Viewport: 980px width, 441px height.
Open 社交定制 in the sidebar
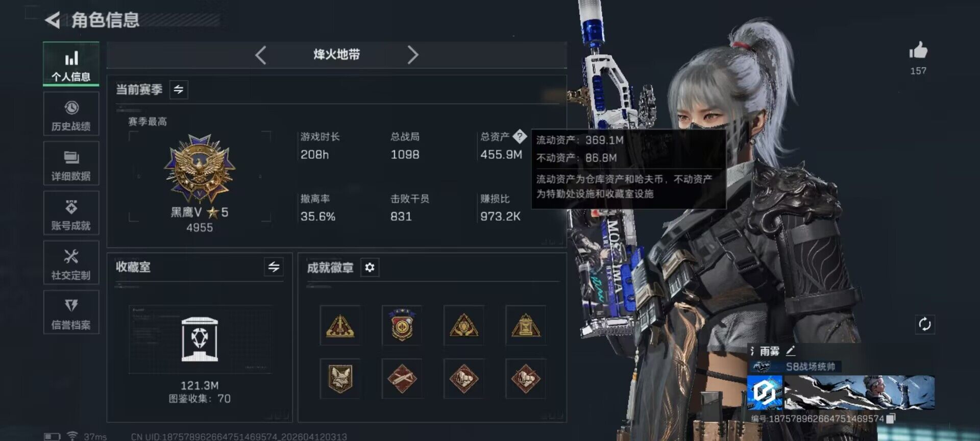pyautogui.click(x=71, y=263)
